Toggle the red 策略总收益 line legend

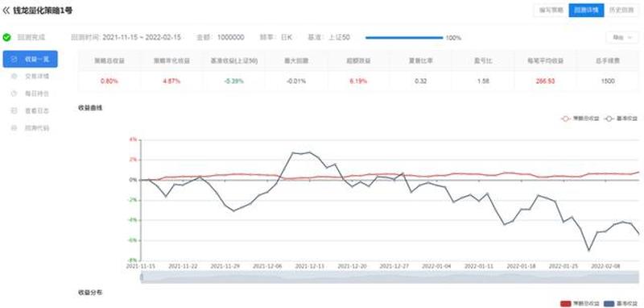click(x=580, y=119)
